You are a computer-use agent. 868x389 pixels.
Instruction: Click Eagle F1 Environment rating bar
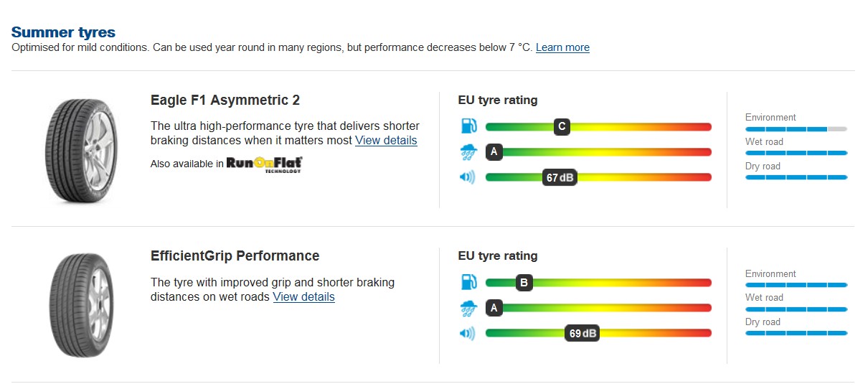coord(796,129)
